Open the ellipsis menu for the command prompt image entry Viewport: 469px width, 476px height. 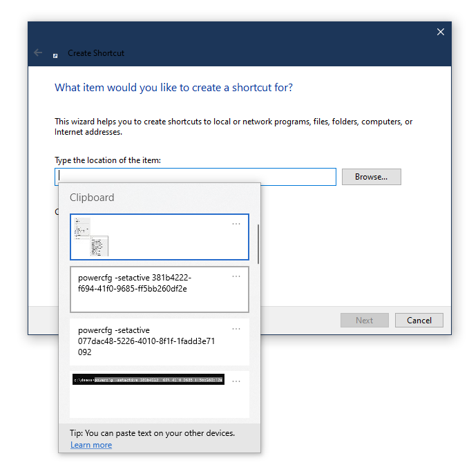tap(236, 381)
